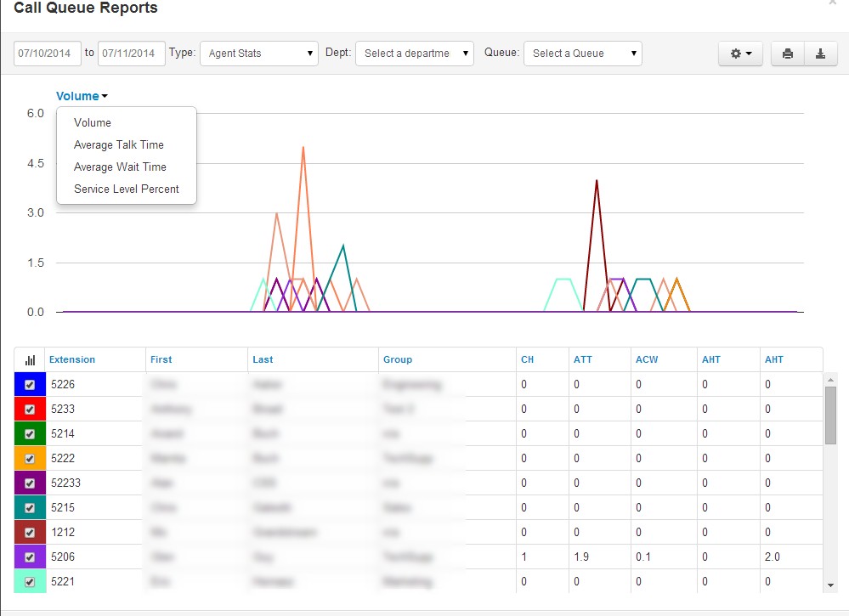Viewport: 849px width, 616px height.
Task: Sort table by Group column header
Action: [398, 360]
